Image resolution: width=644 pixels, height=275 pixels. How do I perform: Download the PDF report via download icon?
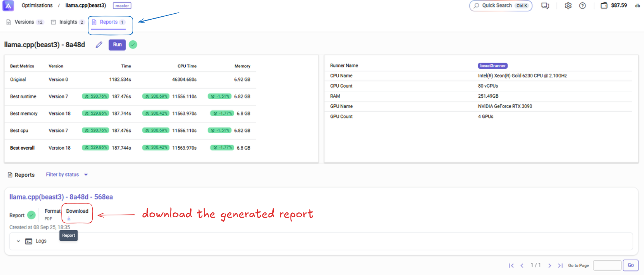point(69,218)
